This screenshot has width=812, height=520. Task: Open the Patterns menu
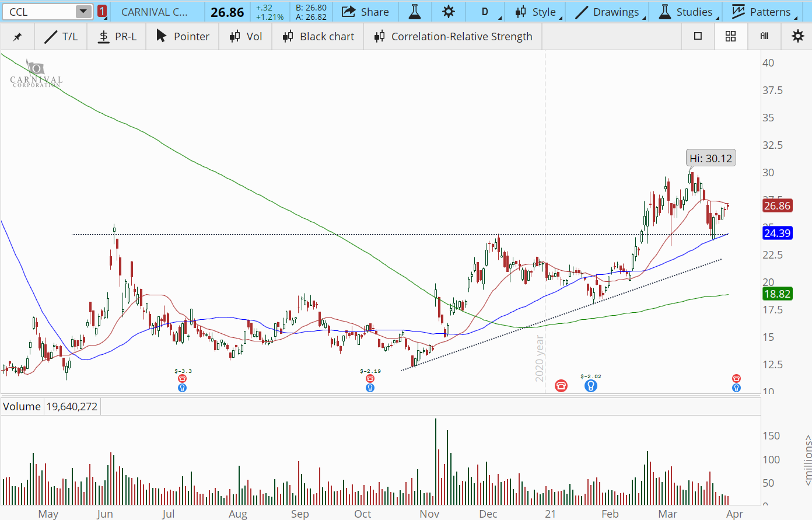click(x=762, y=12)
